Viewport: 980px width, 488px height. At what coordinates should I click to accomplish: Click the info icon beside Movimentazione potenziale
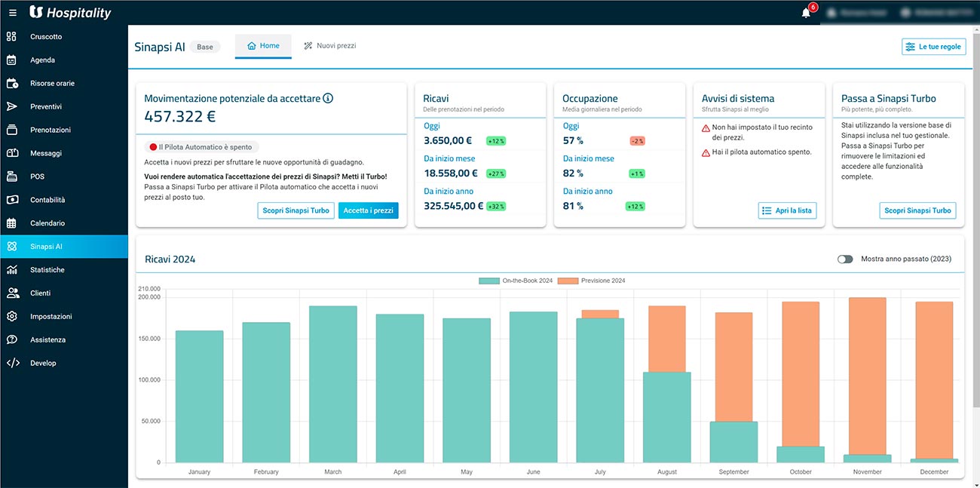(328, 98)
